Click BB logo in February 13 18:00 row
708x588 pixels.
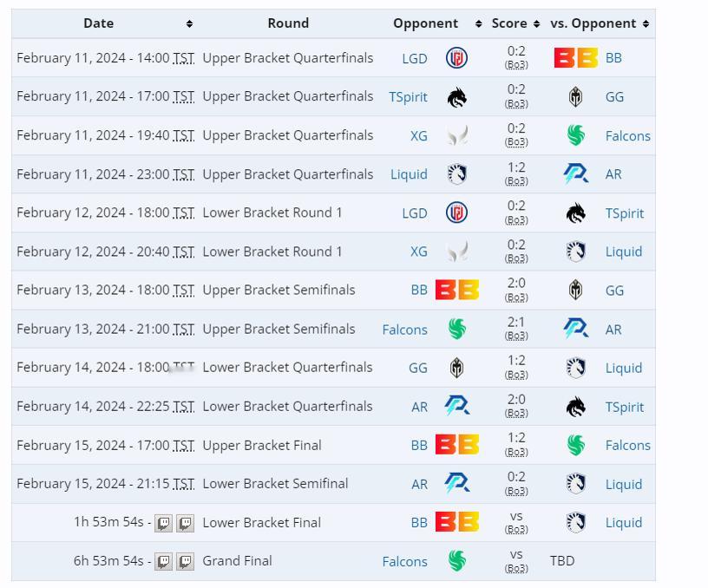457,291
